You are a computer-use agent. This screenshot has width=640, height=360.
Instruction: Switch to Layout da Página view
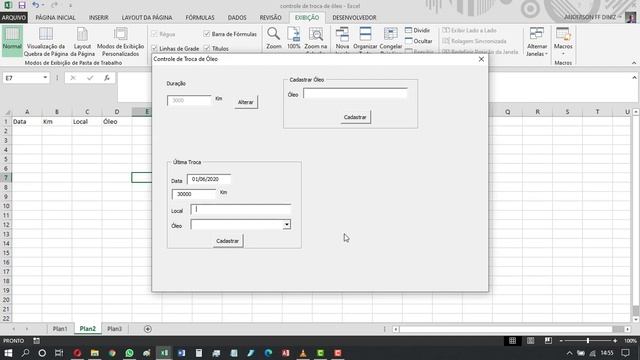tap(82, 41)
